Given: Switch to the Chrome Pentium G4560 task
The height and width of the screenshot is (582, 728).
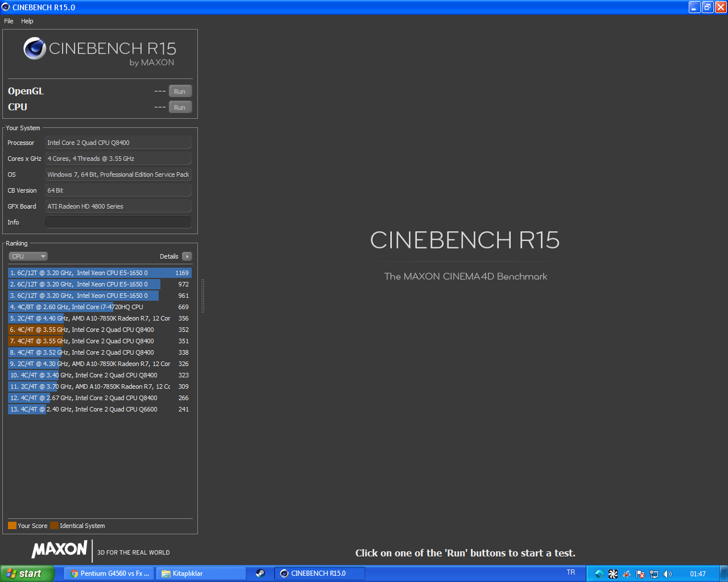Looking at the screenshot, I should click(x=109, y=573).
